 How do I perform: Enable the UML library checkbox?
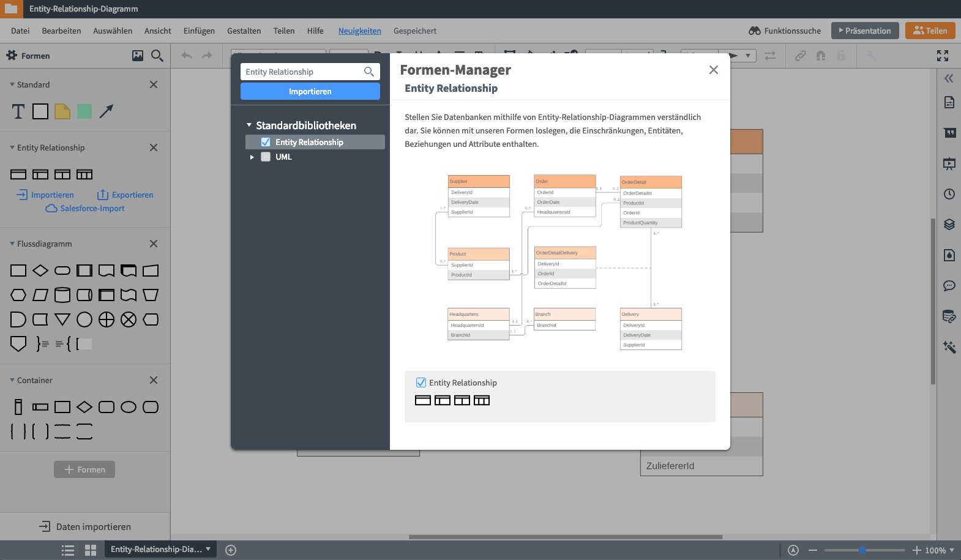pyautogui.click(x=266, y=157)
